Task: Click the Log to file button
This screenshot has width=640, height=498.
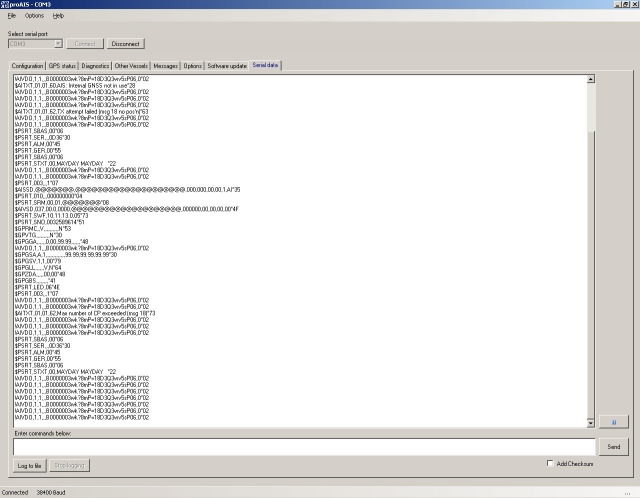Action: pyautogui.click(x=29, y=465)
